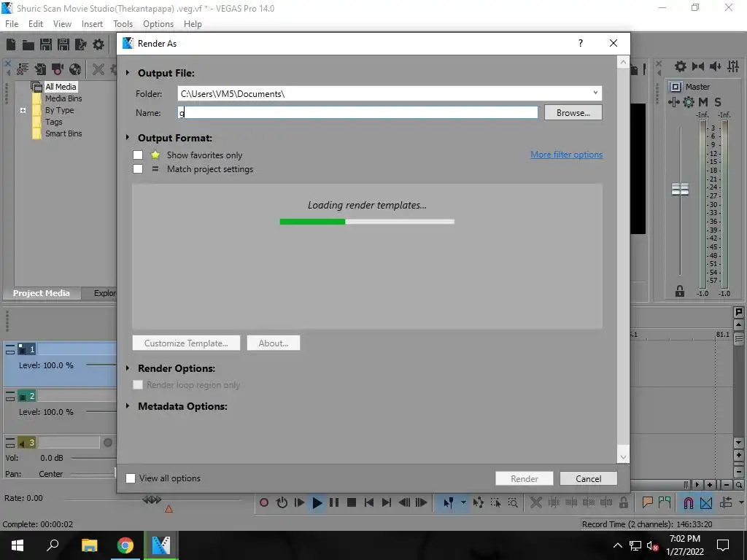Click the Open folder icon in main toolbar

point(28,44)
